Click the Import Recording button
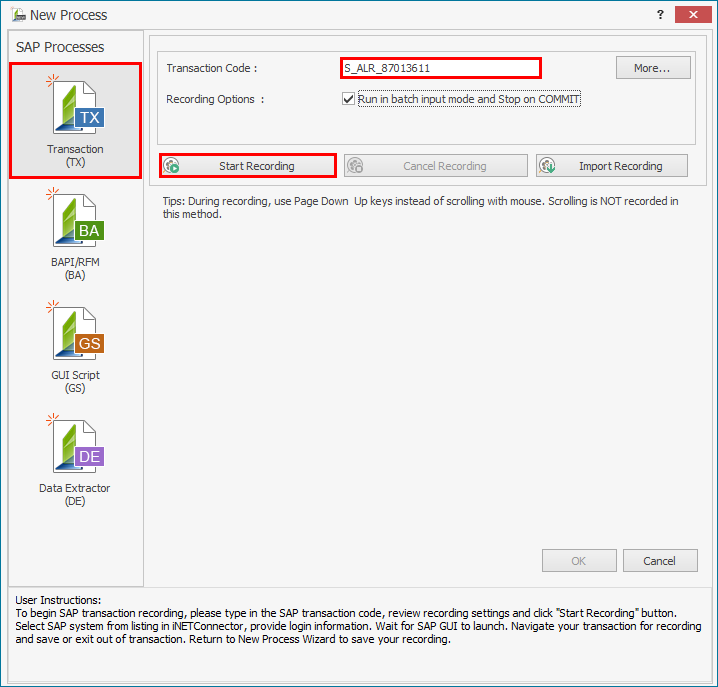718x687 pixels. pyautogui.click(x=612, y=166)
